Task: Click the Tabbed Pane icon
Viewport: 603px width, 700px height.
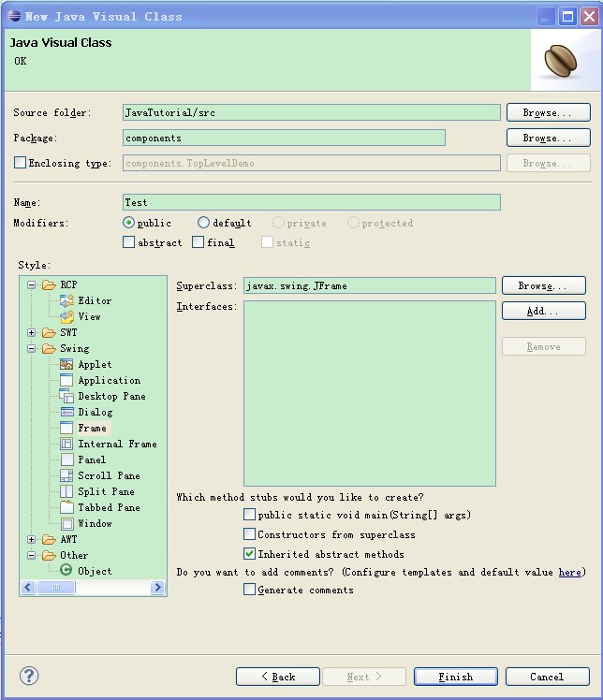Action: pyautogui.click(x=66, y=507)
